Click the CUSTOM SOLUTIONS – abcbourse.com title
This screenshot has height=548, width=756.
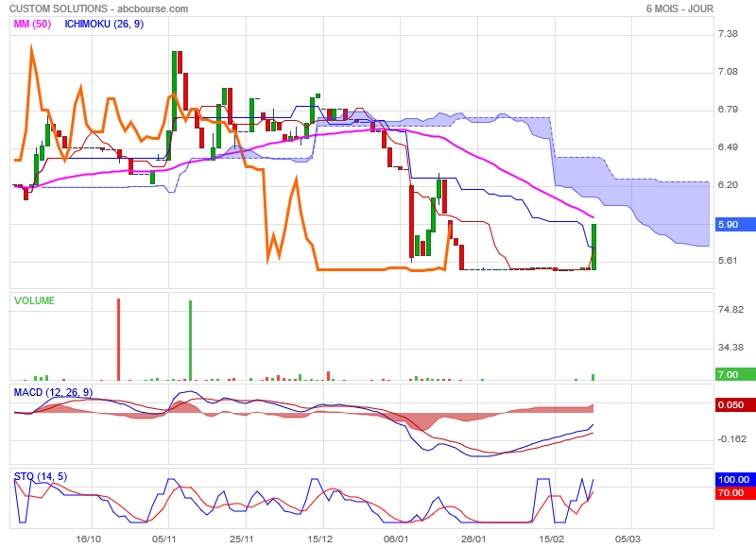click(99, 9)
